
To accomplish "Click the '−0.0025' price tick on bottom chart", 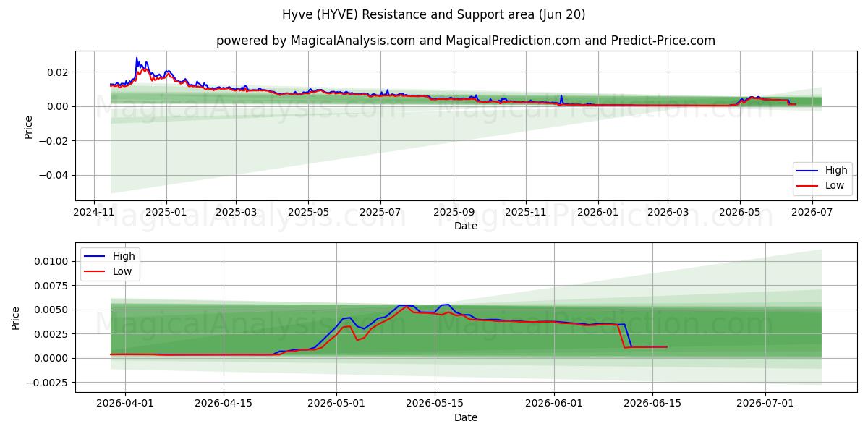I will tap(48, 383).
